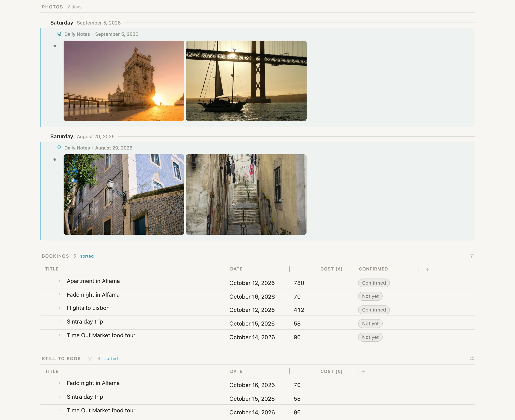Toggle Confirmed status for Flights to Lisbon

click(374, 310)
